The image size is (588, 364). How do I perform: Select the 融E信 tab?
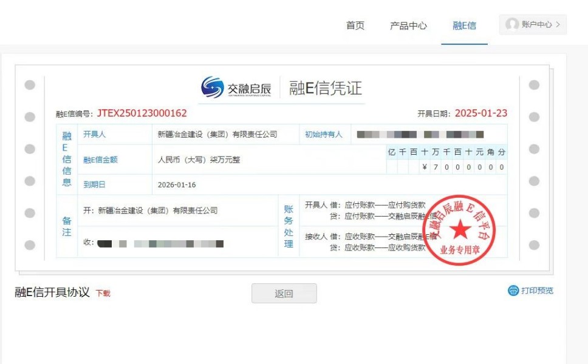(x=464, y=25)
